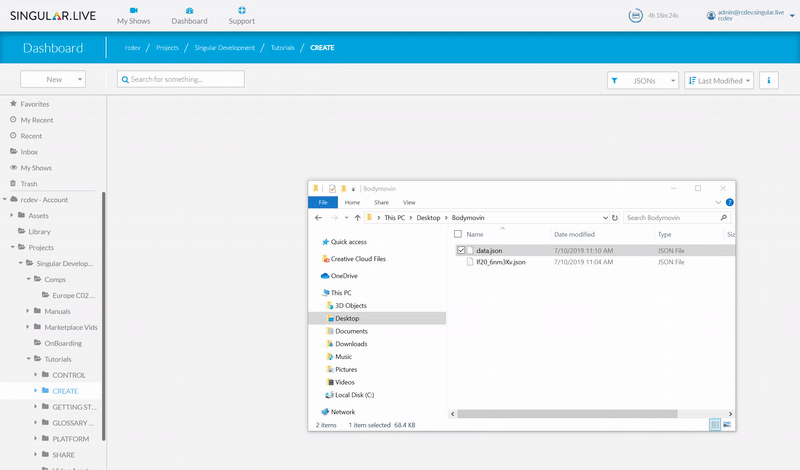Select the OnBoarding folder
Viewport: 800px width, 470px height.
63,343
